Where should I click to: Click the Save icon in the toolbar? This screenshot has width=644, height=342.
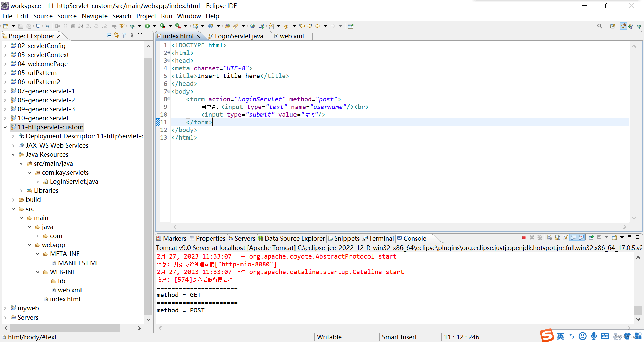point(21,26)
